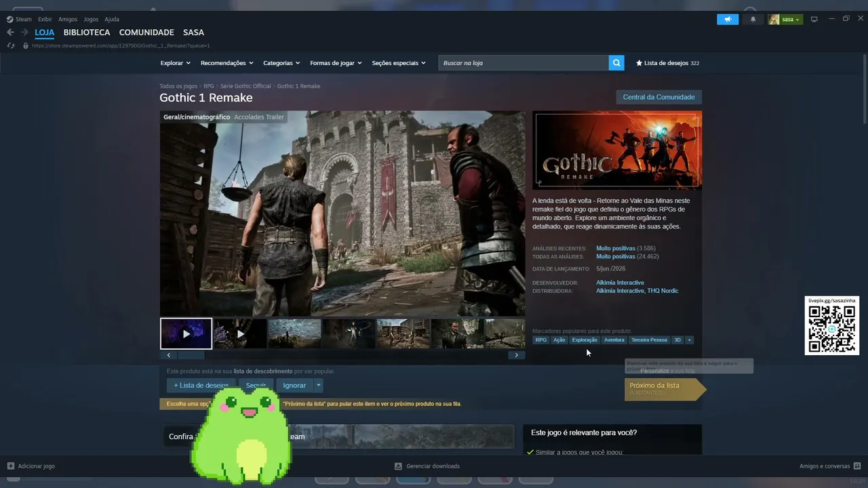Select the first trailer thumbnail in the strip
868x488 pixels.
click(x=186, y=333)
